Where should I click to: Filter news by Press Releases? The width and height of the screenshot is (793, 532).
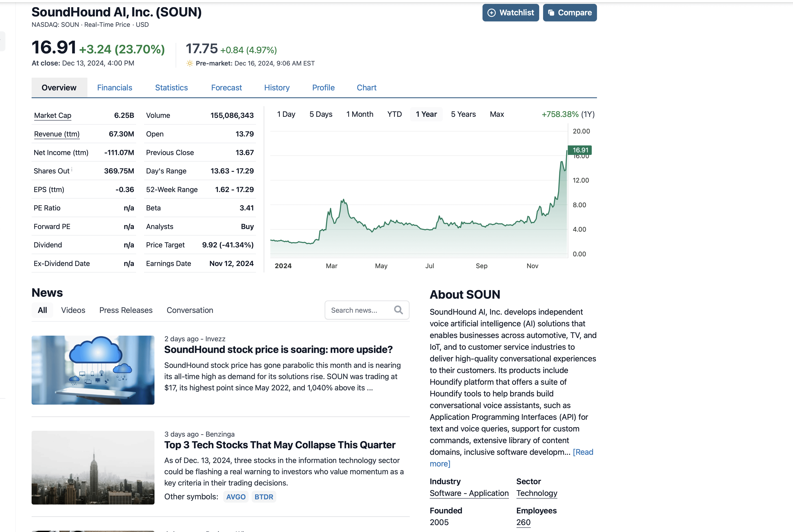126,310
